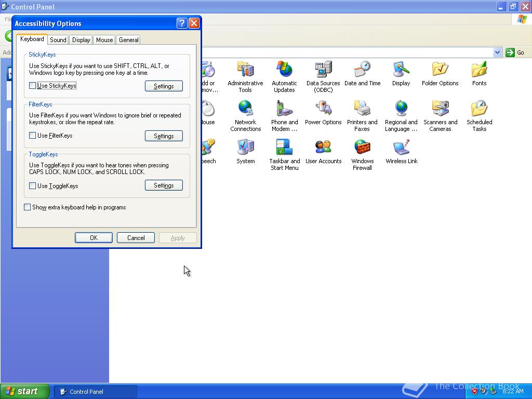Click OK in Accessibility Options

94,237
